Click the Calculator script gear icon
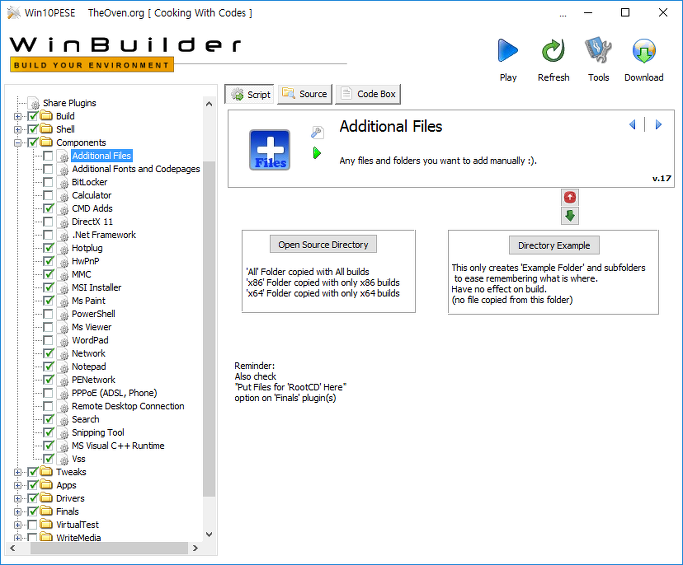This screenshot has width=683, height=565. pos(64,196)
